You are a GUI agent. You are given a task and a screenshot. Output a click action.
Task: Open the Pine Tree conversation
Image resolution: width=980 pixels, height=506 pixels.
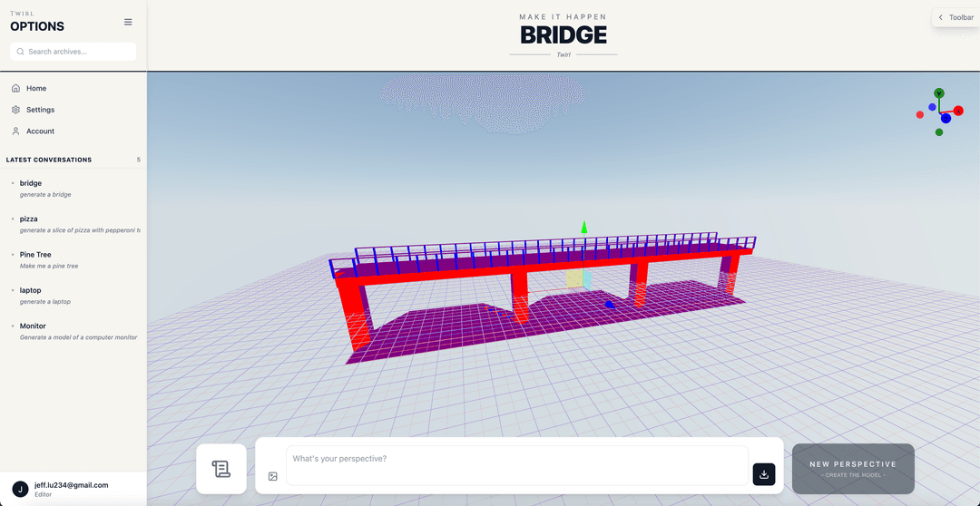pyautogui.click(x=35, y=255)
